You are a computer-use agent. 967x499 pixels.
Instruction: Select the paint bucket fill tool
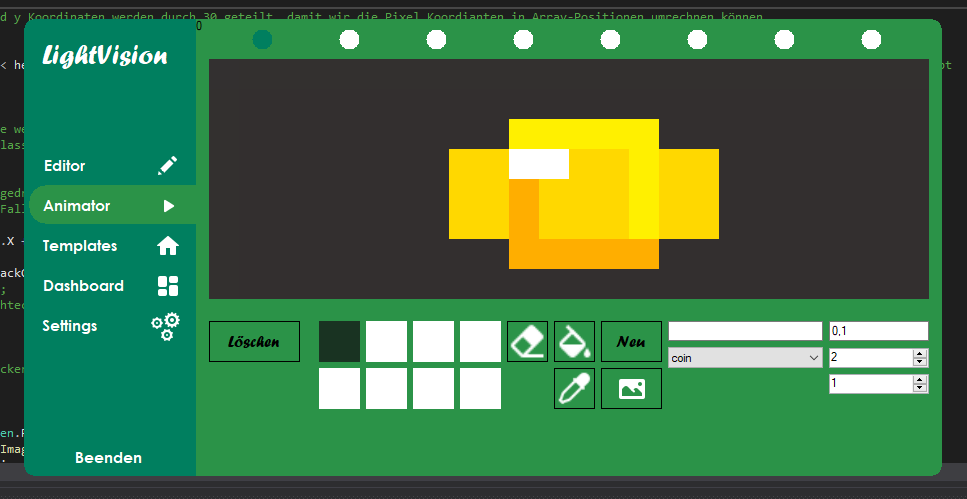[x=574, y=341]
